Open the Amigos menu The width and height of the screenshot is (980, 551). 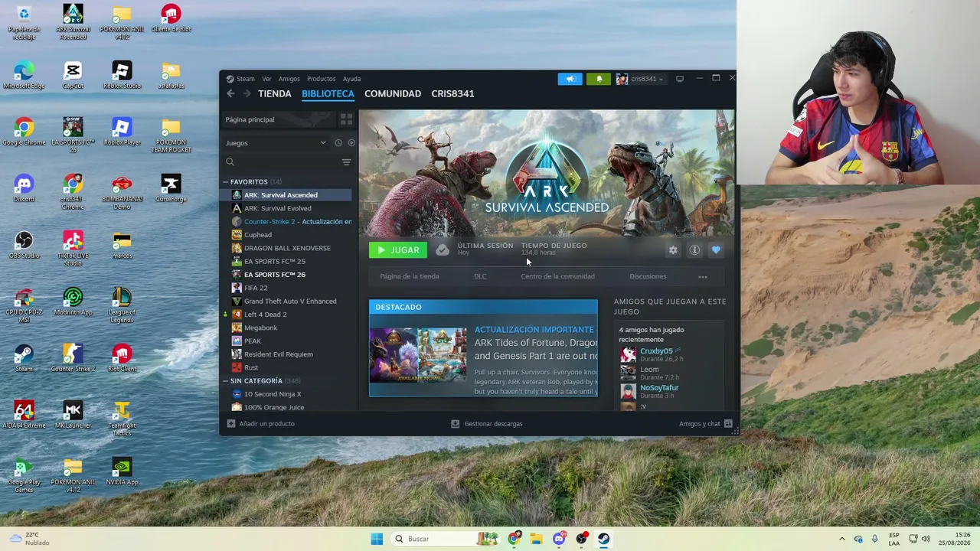point(289,79)
